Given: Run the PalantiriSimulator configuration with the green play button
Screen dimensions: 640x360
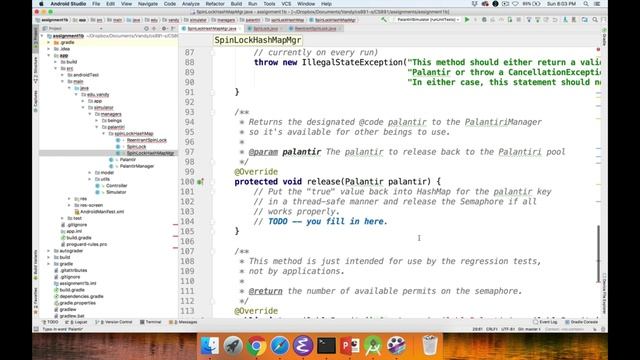Looking at the screenshot, I should tap(467, 20).
